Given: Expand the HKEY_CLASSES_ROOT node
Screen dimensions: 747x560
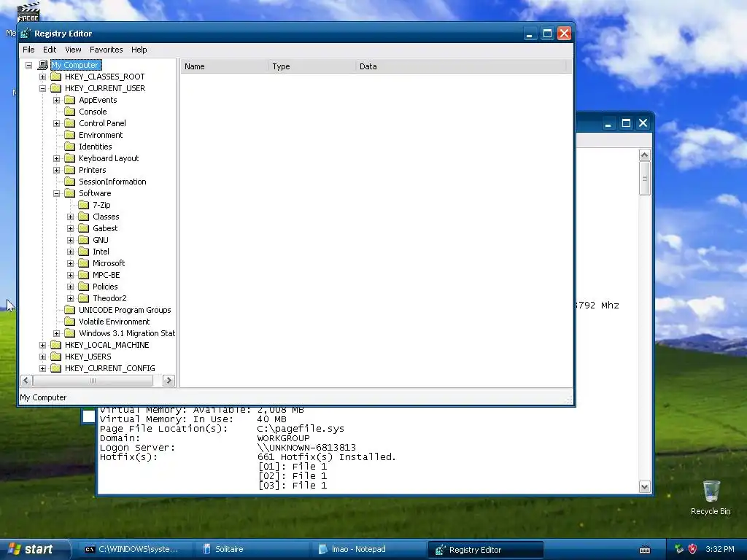Looking at the screenshot, I should point(42,77).
